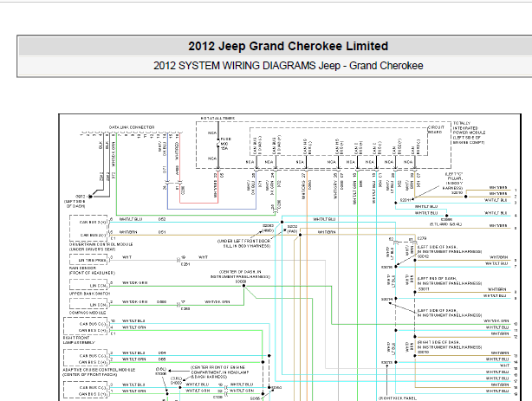Click the G912 ground point label
Screen dimensions: 532x401
click(80, 197)
